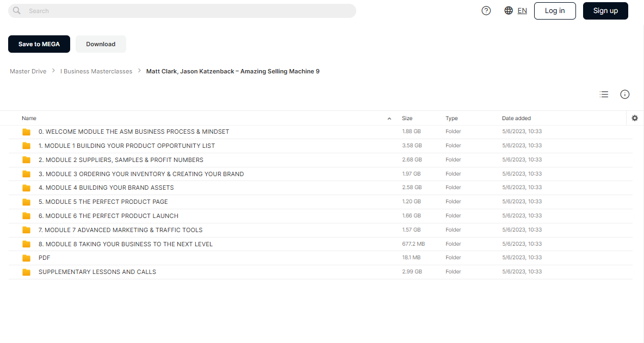The image size is (644, 343).
Task: Click the 677.2 MB size cell
Action: pyautogui.click(x=413, y=244)
